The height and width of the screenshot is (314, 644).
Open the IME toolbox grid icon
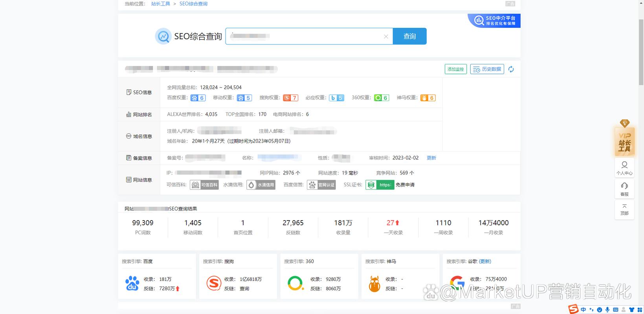[640, 310]
